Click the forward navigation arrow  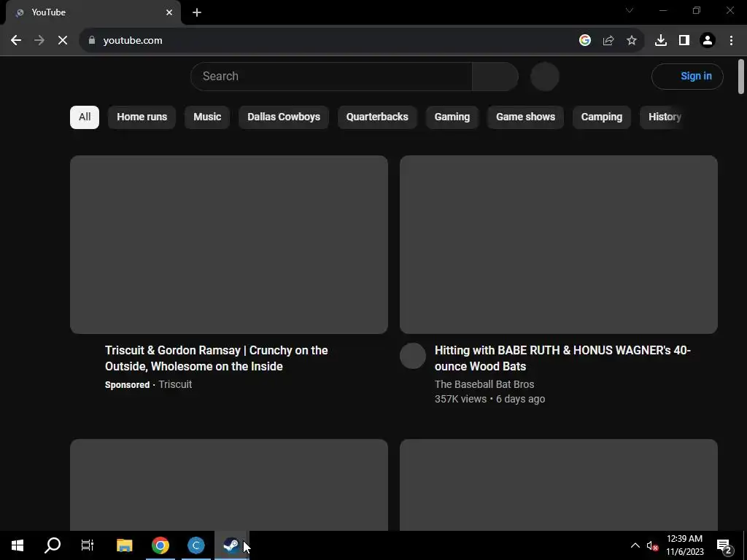[x=39, y=41]
